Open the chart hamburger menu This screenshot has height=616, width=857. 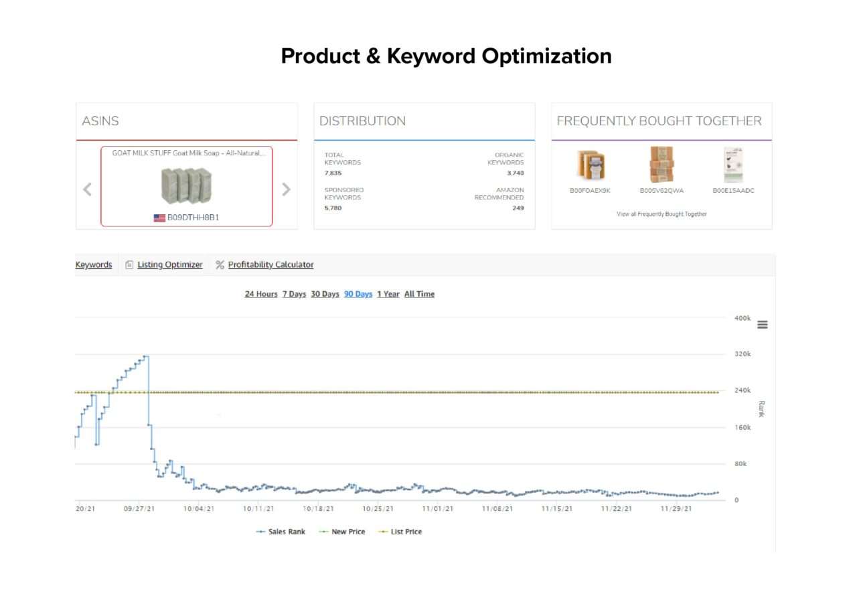point(762,325)
